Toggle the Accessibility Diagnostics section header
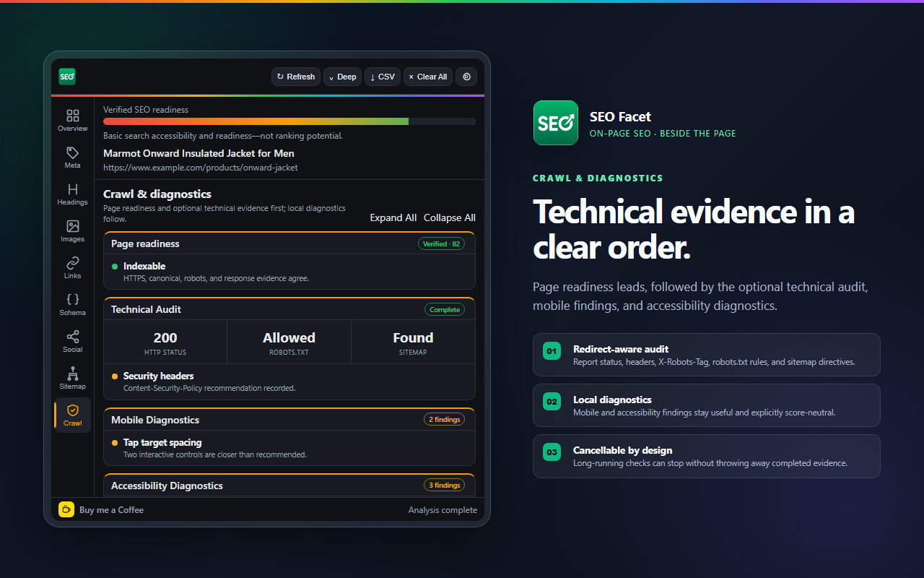 (289, 486)
